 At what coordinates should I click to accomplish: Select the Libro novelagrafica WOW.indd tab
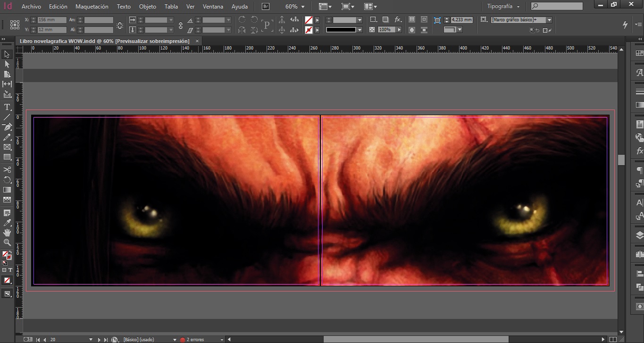coord(104,41)
